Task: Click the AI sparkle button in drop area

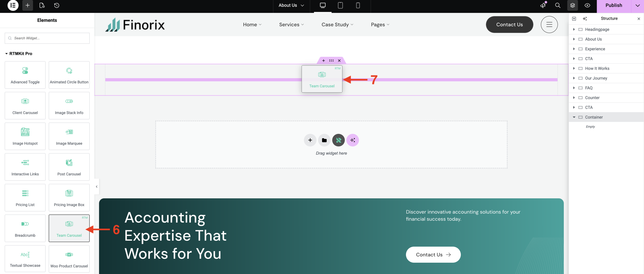Action: tap(352, 140)
